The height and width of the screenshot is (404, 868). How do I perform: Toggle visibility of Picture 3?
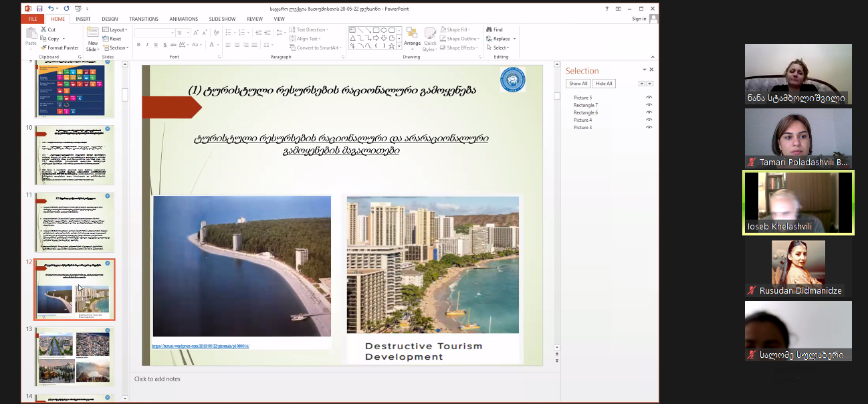pos(649,127)
